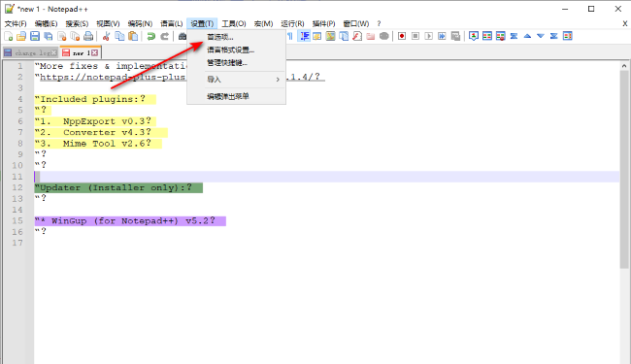Open 工具(O) menu
This screenshot has width=631, height=364.
click(x=234, y=23)
